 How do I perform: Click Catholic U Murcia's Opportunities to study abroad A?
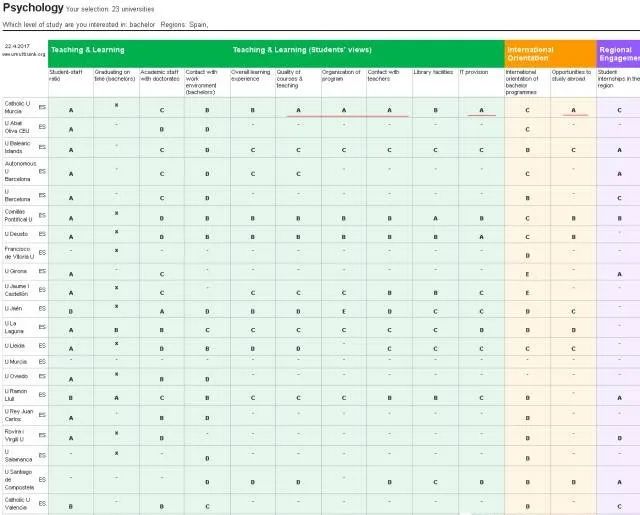573,110
